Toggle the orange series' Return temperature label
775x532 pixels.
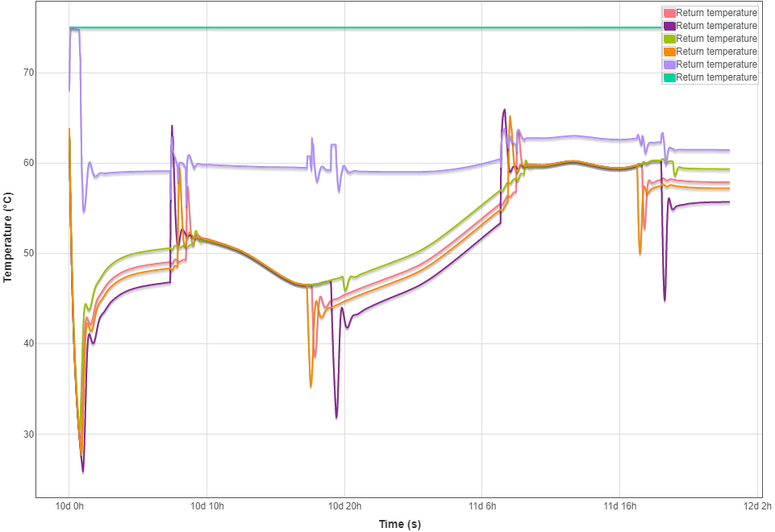click(x=716, y=52)
